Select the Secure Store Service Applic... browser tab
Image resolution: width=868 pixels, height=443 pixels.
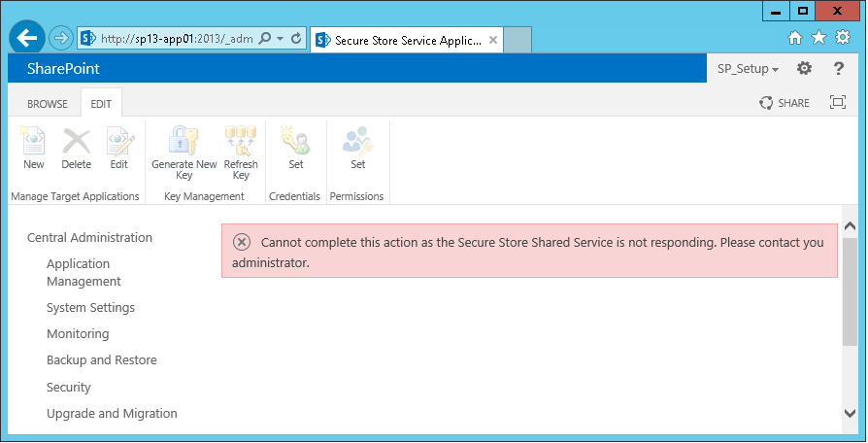tap(407, 40)
